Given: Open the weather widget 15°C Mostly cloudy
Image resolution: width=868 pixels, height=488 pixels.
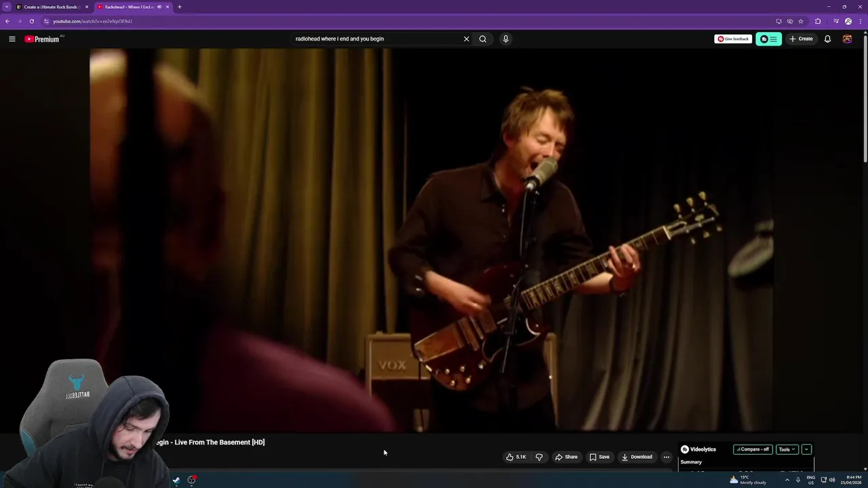Looking at the screenshot, I should click(748, 480).
